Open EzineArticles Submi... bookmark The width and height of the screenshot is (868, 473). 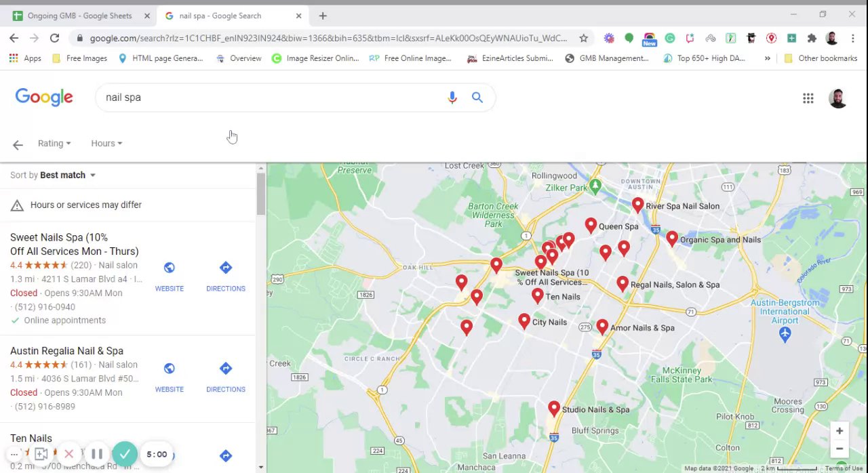(510, 58)
